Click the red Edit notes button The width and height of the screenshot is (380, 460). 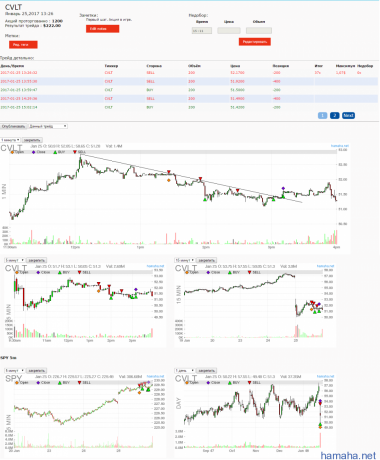102,29
